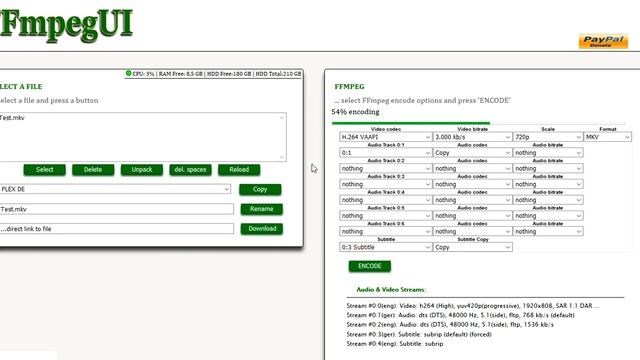The height and width of the screenshot is (360, 640).
Task: Open the Scale 720p dropdown
Action: (x=548, y=137)
